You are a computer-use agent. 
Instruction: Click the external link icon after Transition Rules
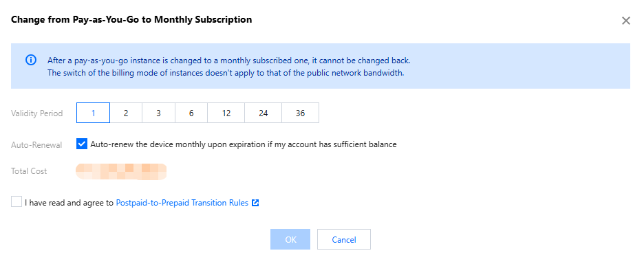click(255, 203)
